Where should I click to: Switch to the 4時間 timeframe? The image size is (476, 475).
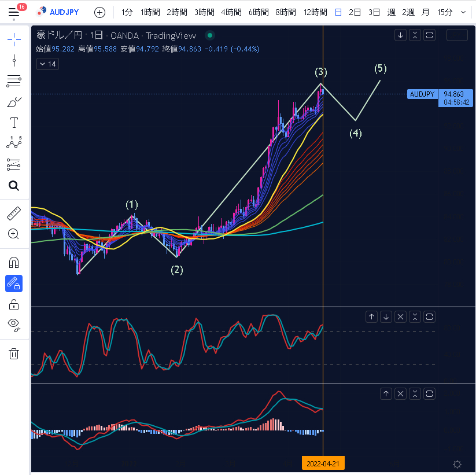[x=231, y=12]
